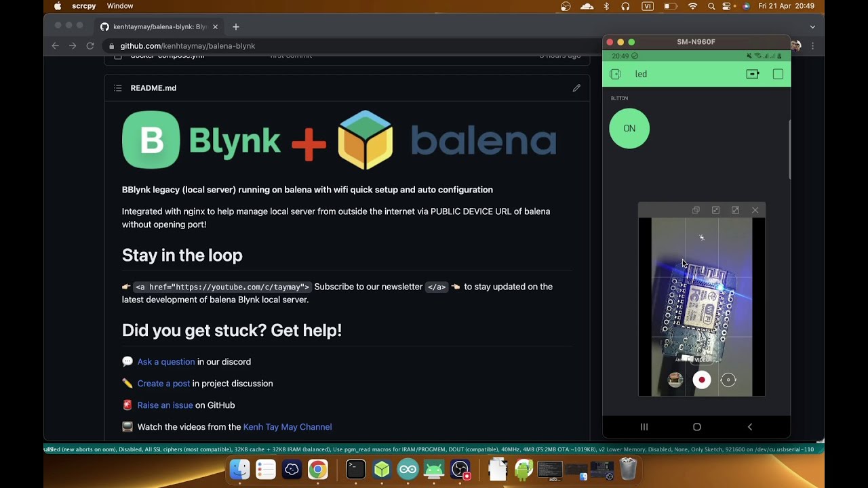The height and width of the screenshot is (488, 868).
Task: Click the Chrome address bar URL
Action: point(188,46)
